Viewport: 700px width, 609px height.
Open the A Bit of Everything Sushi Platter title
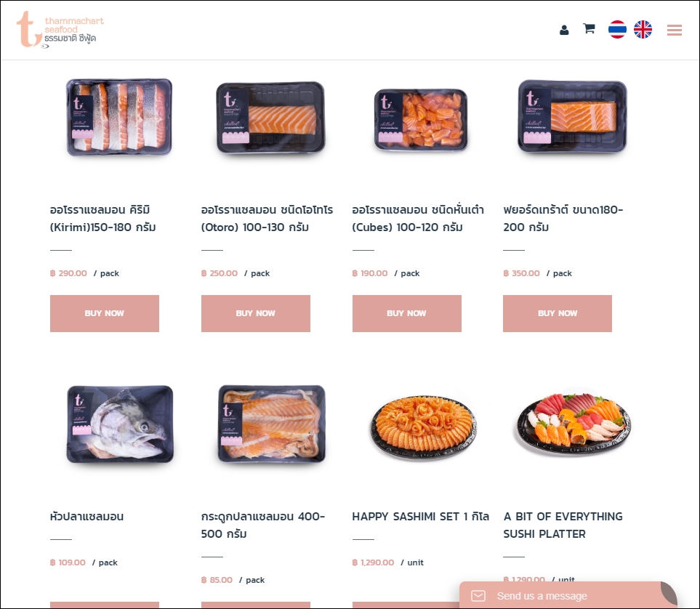[x=563, y=525]
